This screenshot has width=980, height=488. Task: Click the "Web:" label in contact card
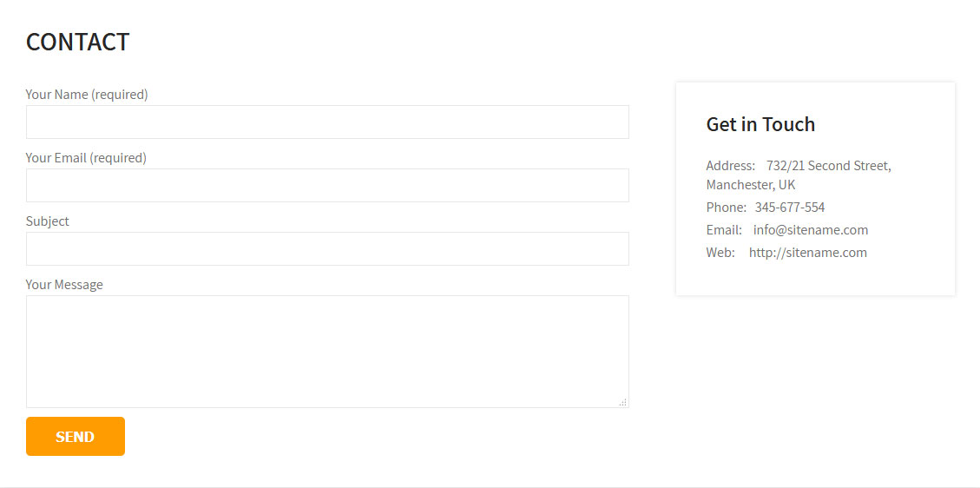pyautogui.click(x=720, y=253)
